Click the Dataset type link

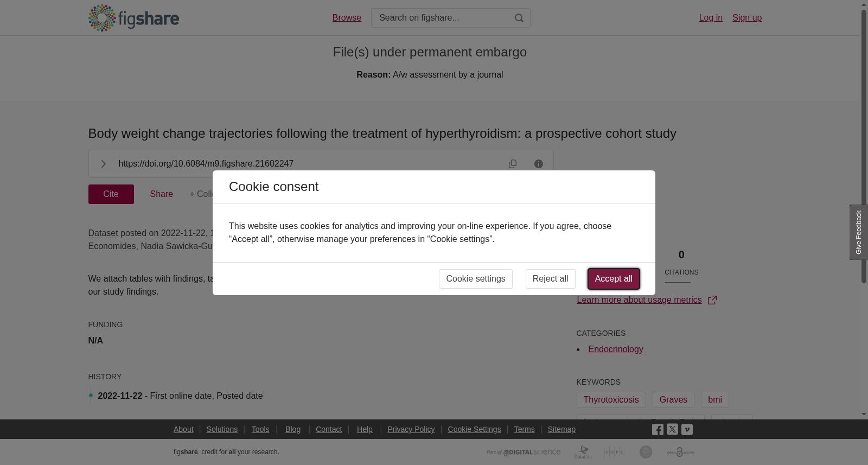click(x=103, y=233)
